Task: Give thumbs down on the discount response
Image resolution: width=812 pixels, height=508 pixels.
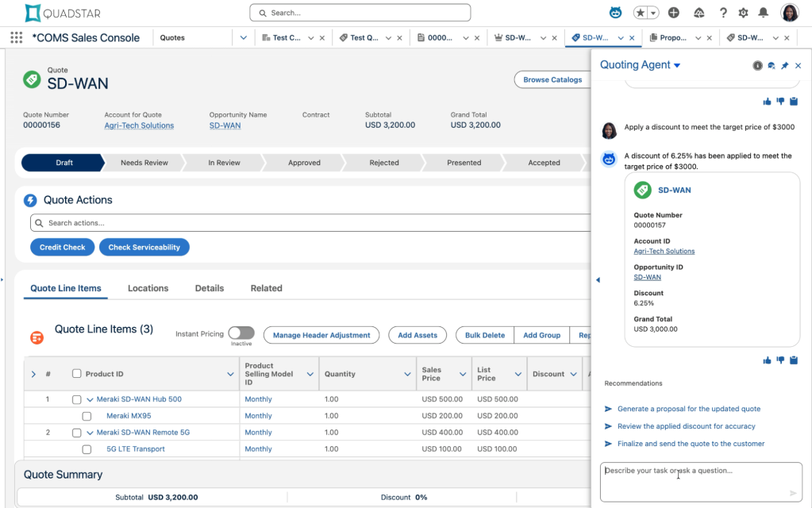Action: tap(780, 360)
